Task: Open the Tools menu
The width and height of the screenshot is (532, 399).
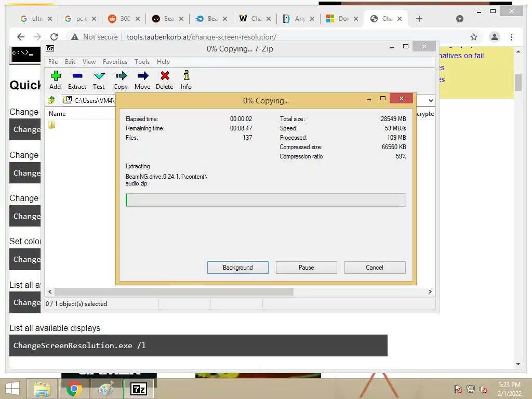Action: (142, 62)
